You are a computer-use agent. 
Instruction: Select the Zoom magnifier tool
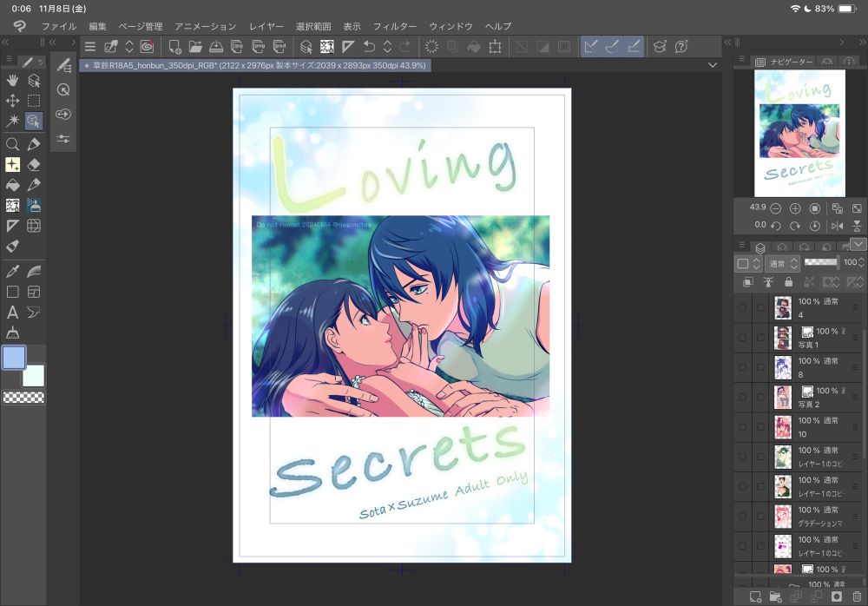click(12, 145)
